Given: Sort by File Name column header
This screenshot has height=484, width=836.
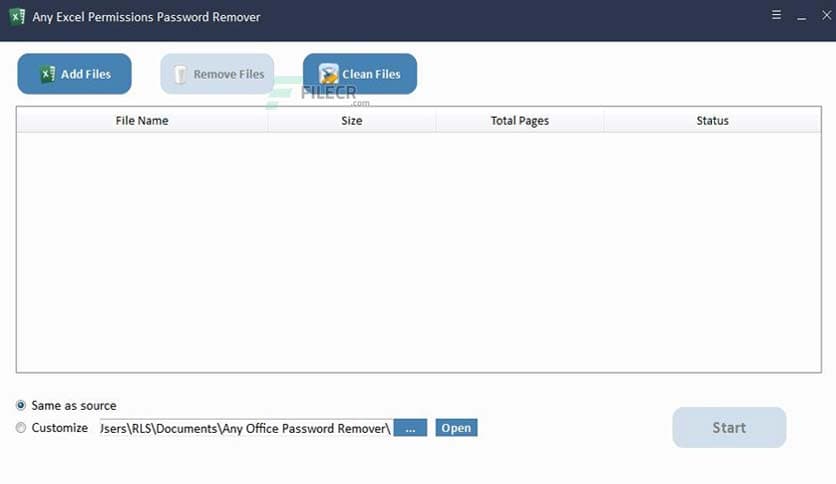Looking at the screenshot, I should [142, 120].
